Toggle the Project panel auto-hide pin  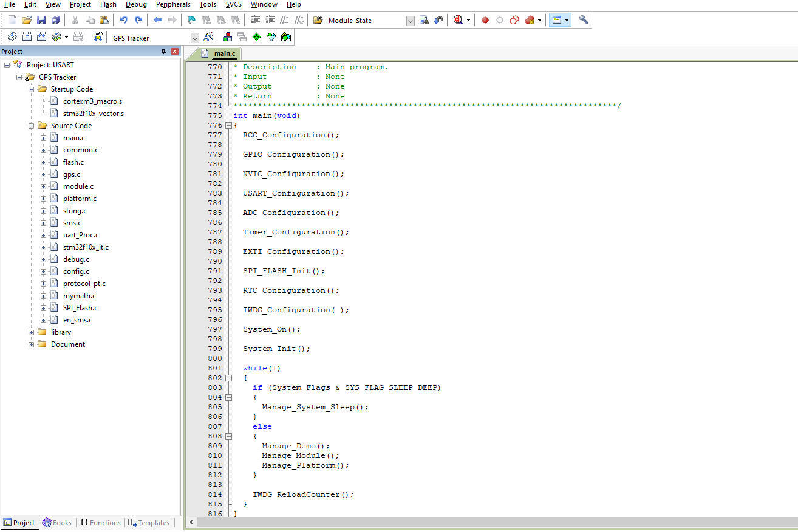[163, 52]
